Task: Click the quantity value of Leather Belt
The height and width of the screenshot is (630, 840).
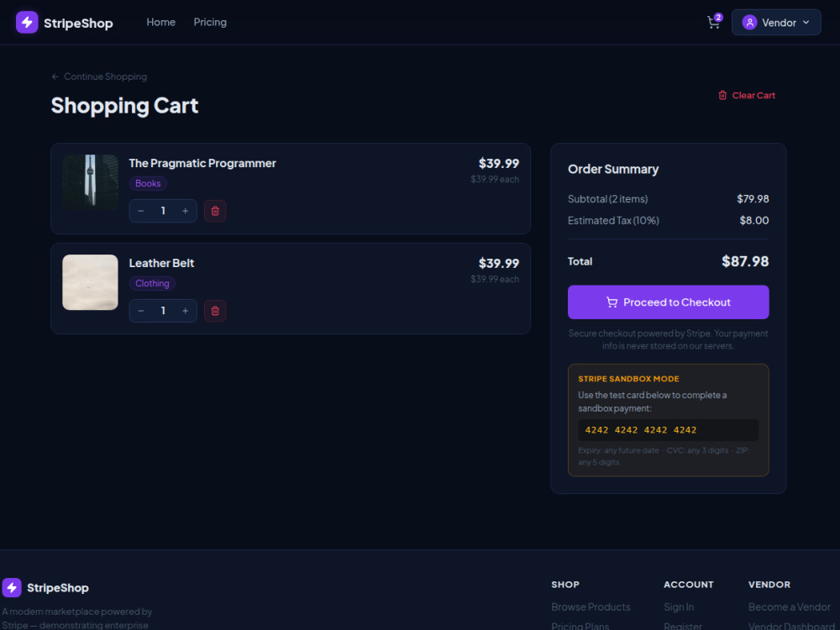Action: 163,311
